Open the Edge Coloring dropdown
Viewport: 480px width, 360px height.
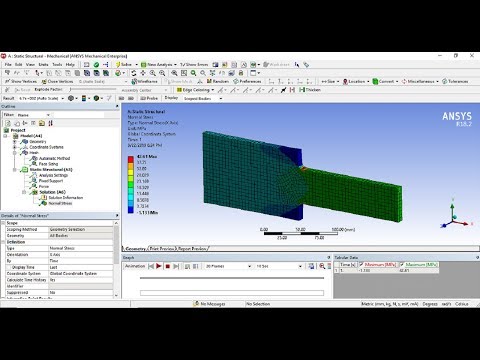tap(195, 90)
